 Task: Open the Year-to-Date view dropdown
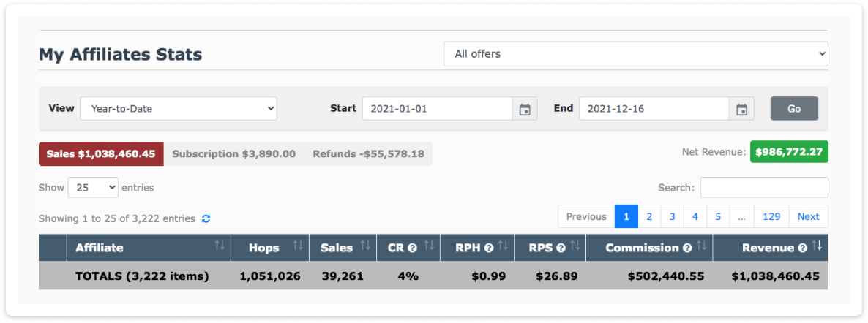tap(179, 109)
